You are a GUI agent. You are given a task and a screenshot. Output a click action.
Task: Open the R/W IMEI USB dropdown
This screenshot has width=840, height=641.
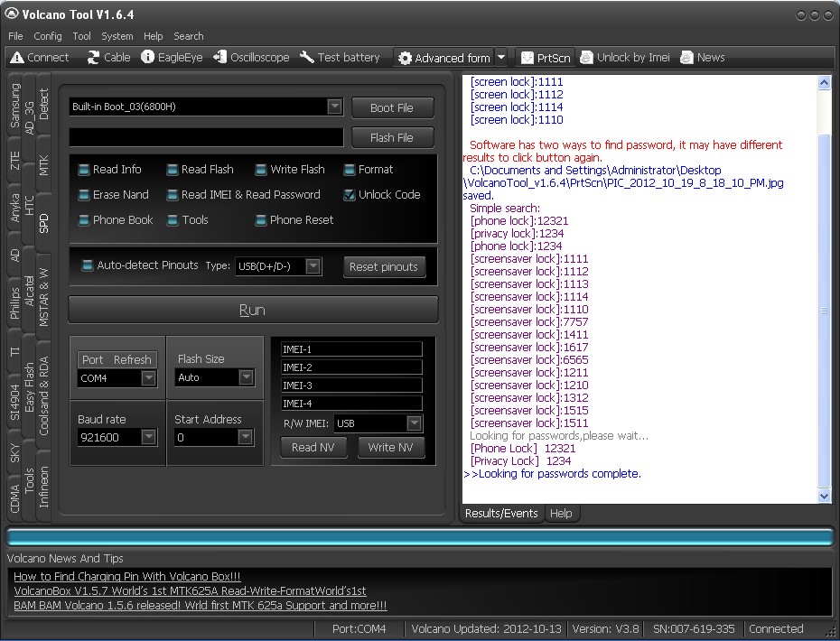(x=414, y=423)
